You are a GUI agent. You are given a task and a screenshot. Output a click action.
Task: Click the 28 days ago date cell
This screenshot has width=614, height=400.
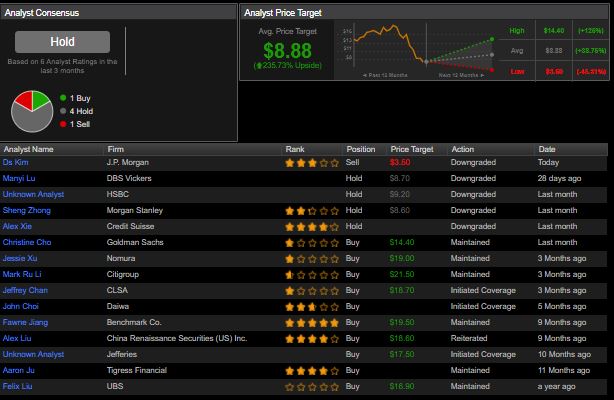click(x=559, y=178)
